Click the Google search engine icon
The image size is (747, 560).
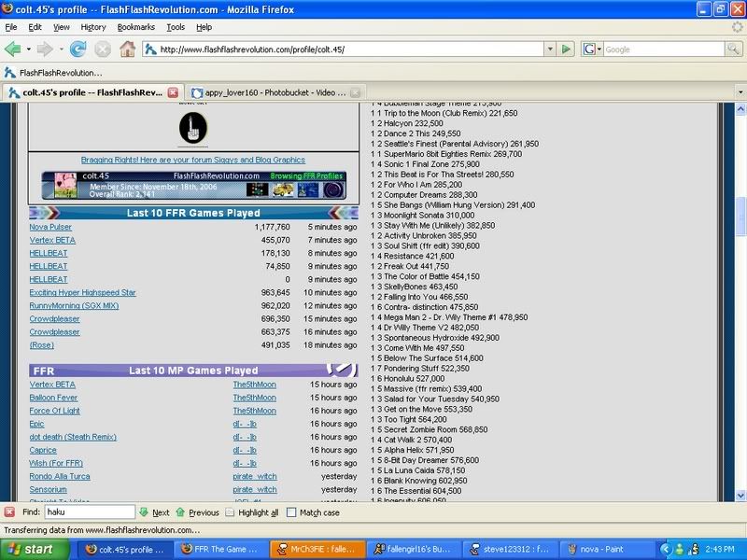click(589, 49)
